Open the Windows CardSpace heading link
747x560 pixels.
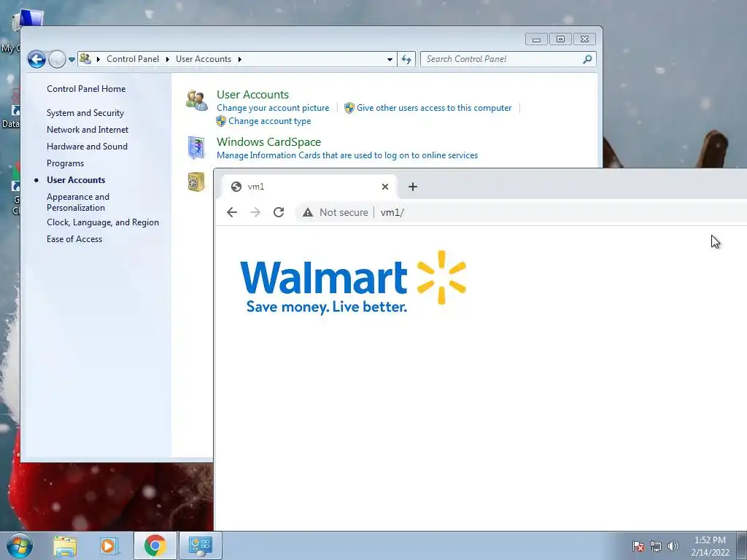click(268, 142)
